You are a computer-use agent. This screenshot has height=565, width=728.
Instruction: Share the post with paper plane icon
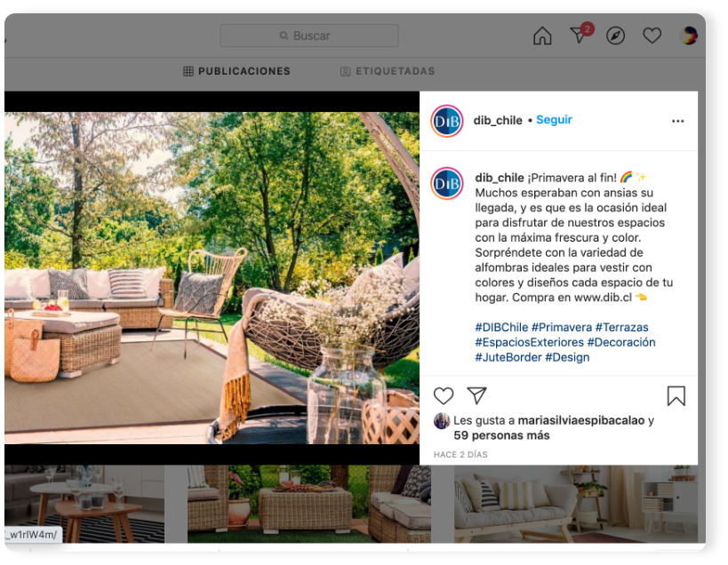[x=476, y=395]
